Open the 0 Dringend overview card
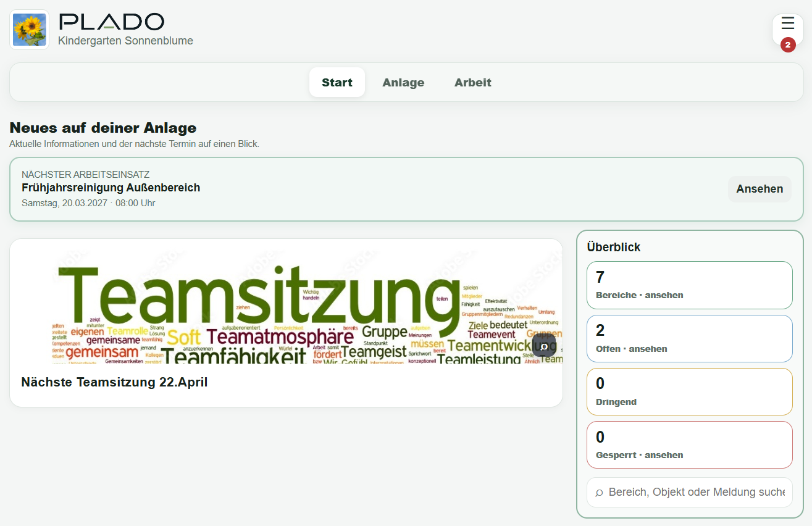Viewport: 812px width, 526px height. [690, 392]
